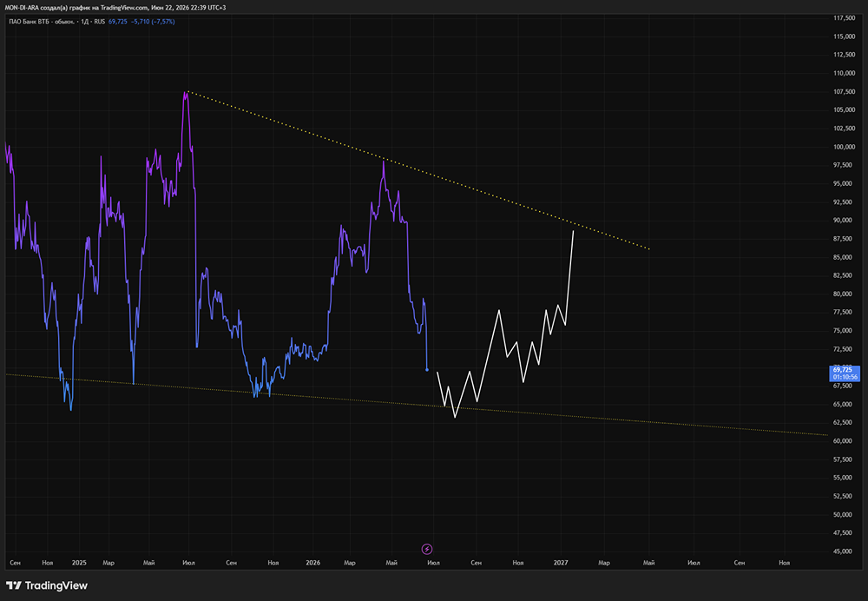Image resolution: width=868 pixels, height=601 pixels.
Task: Click the −5,710 (−7,57%) change value
Action: pyautogui.click(x=153, y=22)
